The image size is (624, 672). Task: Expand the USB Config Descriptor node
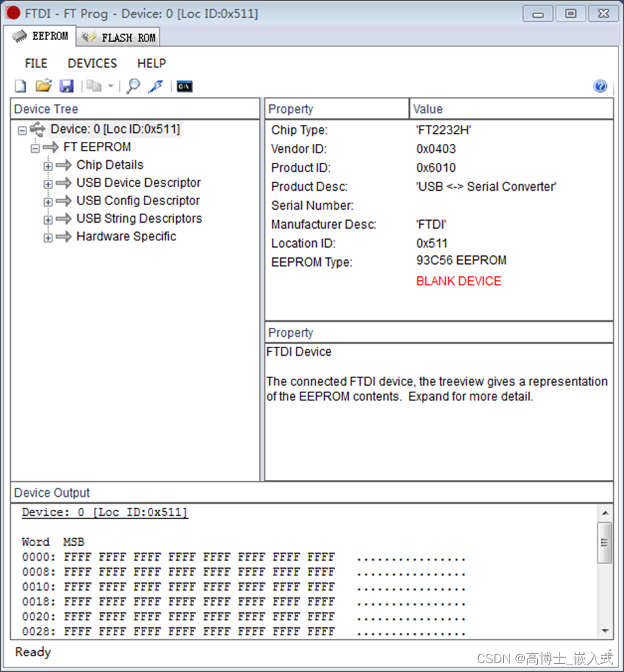48,202
